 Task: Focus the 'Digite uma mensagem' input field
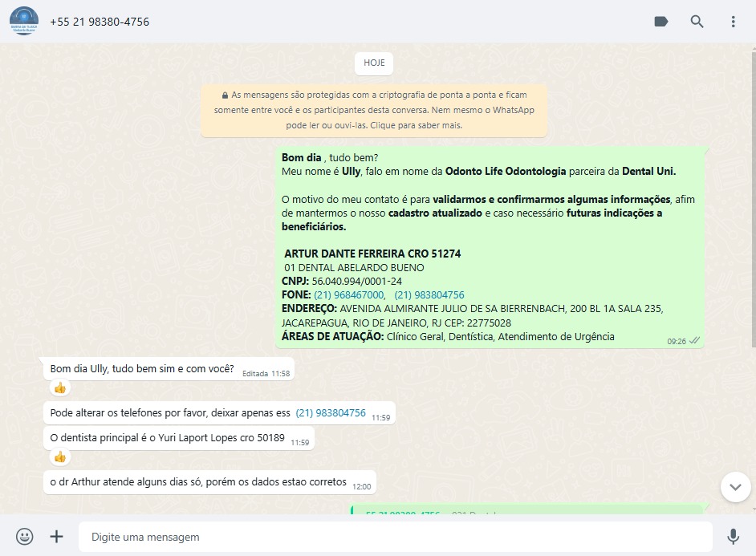click(396, 537)
